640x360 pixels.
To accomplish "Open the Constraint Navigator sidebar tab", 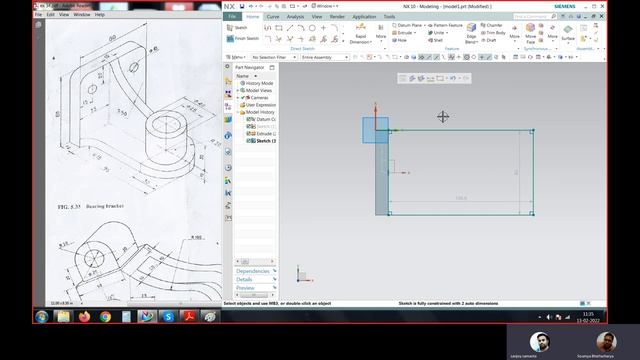I will coord(228,94).
